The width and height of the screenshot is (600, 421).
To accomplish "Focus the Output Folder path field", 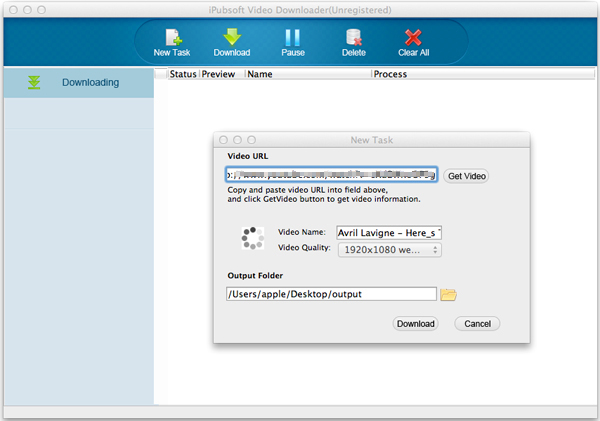I will click(x=331, y=294).
